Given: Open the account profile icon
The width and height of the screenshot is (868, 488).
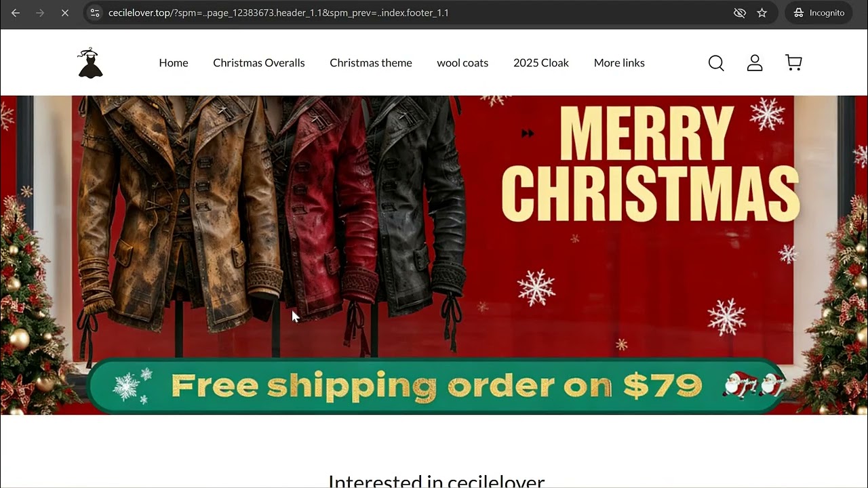Looking at the screenshot, I should (755, 63).
